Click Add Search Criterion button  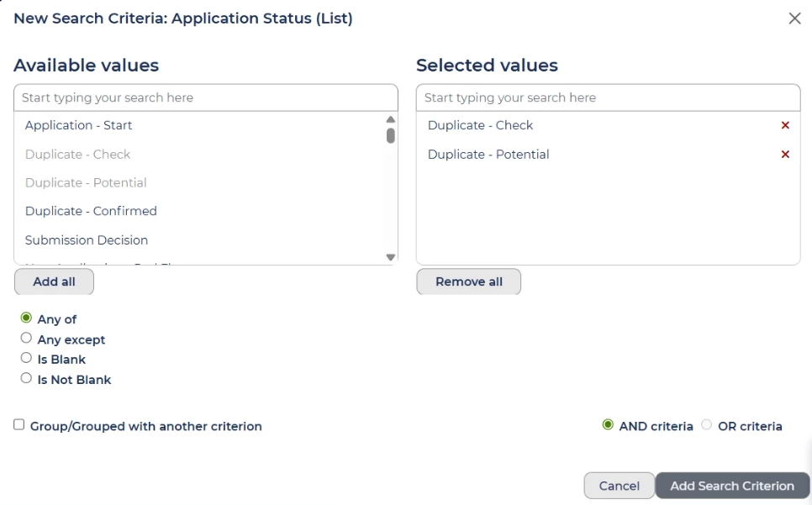pyautogui.click(x=731, y=486)
